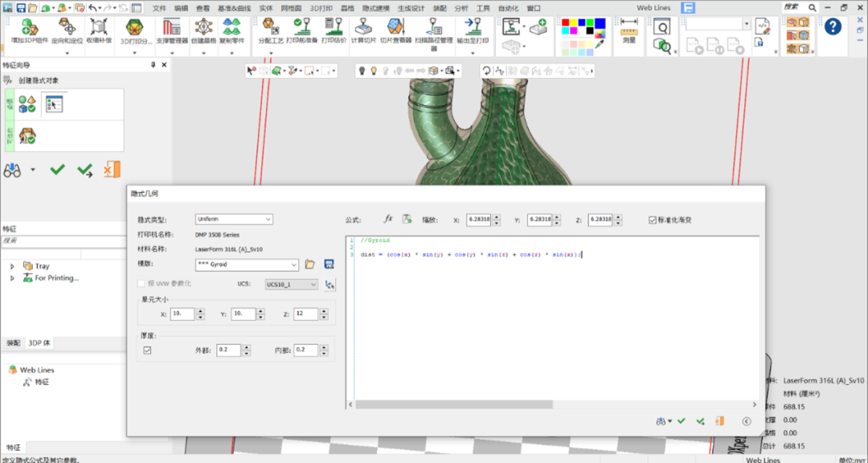
Task: Open the 文件 menu
Action: click(x=159, y=8)
